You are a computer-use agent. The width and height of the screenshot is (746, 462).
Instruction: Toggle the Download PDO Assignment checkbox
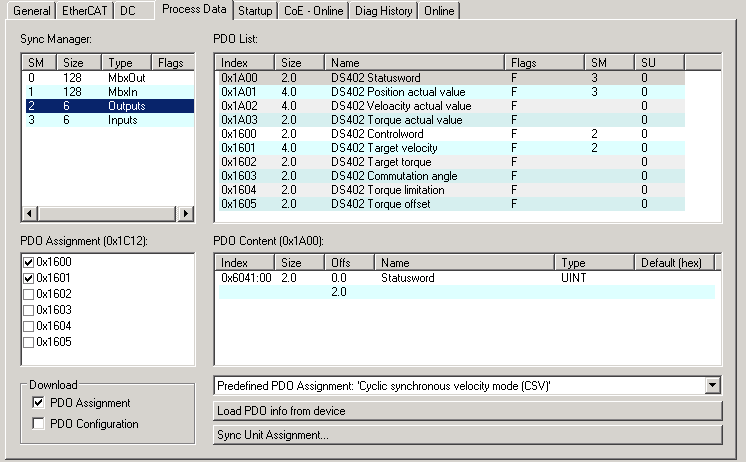[x=38, y=403]
